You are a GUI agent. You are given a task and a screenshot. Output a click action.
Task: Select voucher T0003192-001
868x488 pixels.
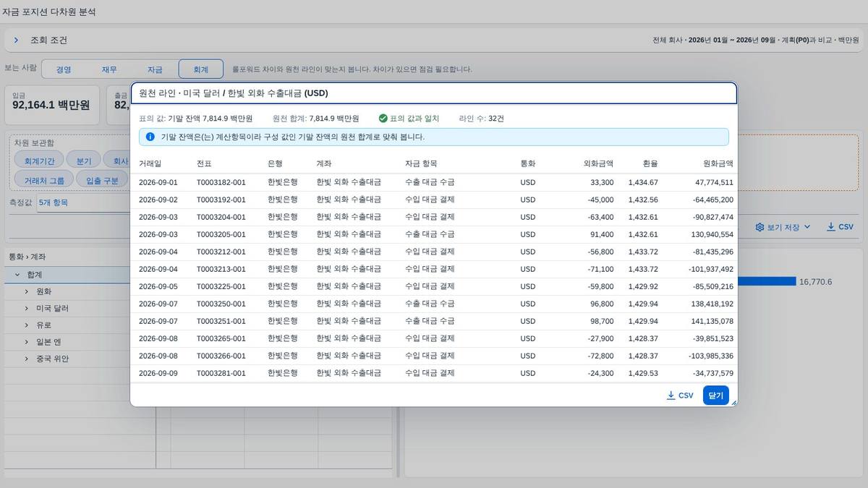221,200
